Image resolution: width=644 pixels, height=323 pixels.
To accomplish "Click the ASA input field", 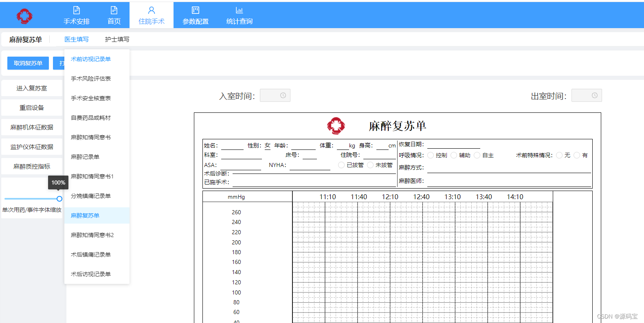I will [241, 165].
